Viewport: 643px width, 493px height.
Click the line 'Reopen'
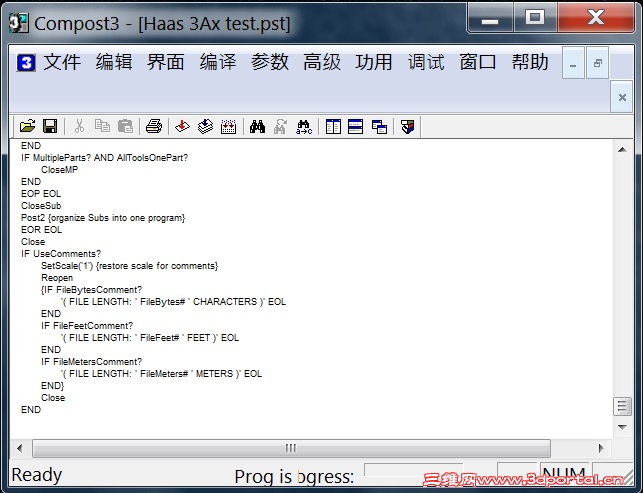[x=57, y=278]
